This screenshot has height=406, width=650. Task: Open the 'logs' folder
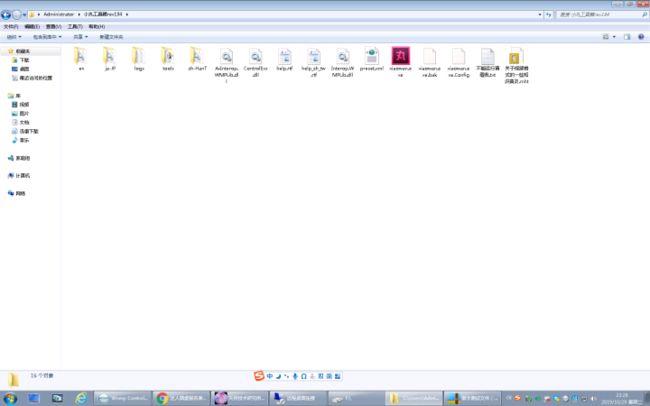(139, 59)
